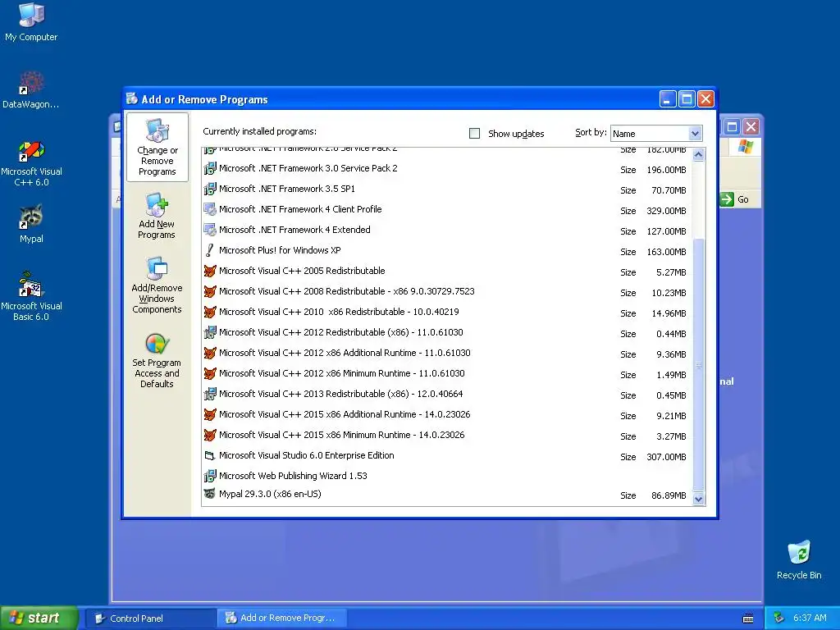Enable the Show updates checkbox
This screenshot has width=840, height=630.
(x=475, y=134)
